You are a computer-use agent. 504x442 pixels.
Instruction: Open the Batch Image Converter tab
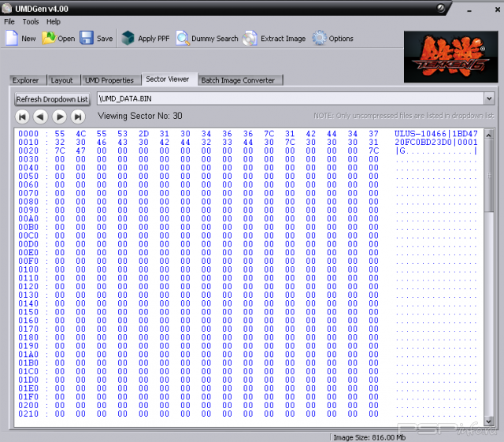pyautogui.click(x=238, y=80)
